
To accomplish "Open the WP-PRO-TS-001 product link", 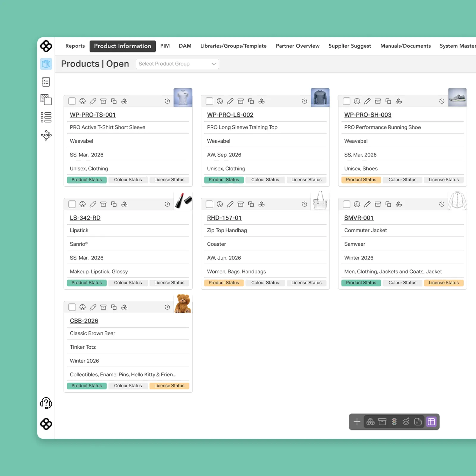I will (x=93, y=115).
